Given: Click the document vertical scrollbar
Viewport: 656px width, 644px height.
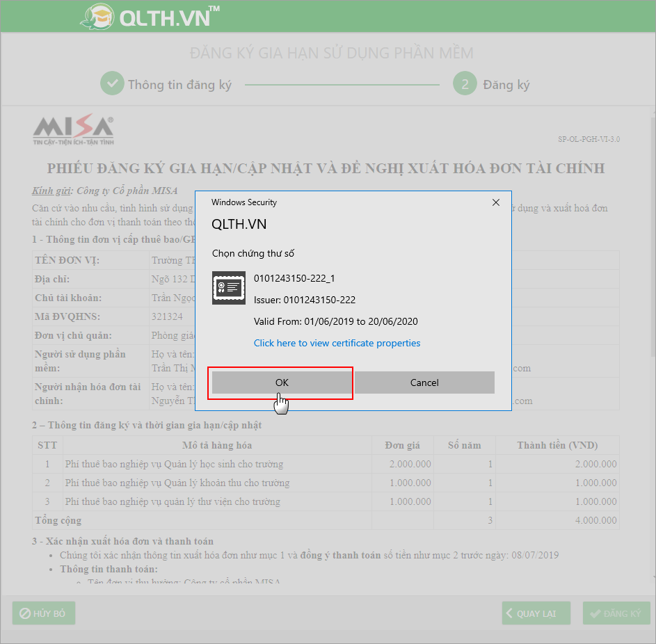Looking at the screenshot, I should pos(653,239).
